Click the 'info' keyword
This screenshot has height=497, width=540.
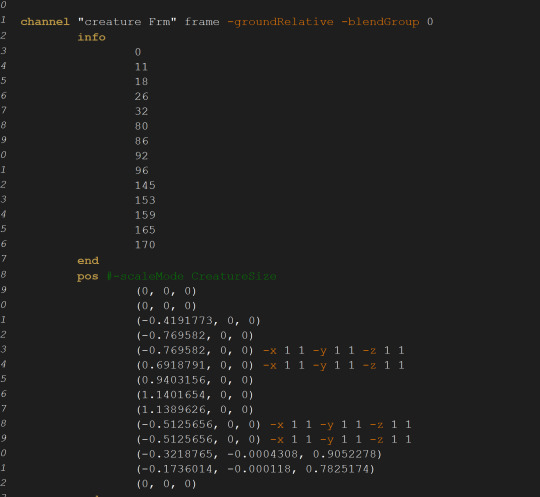pos(91,37)
